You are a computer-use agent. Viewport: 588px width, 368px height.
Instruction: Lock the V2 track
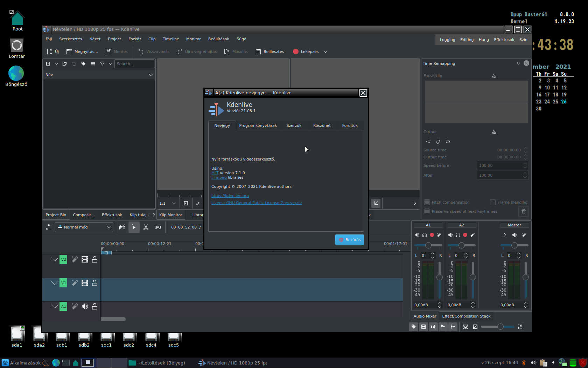pyautogui.click(x=94, y=259)
